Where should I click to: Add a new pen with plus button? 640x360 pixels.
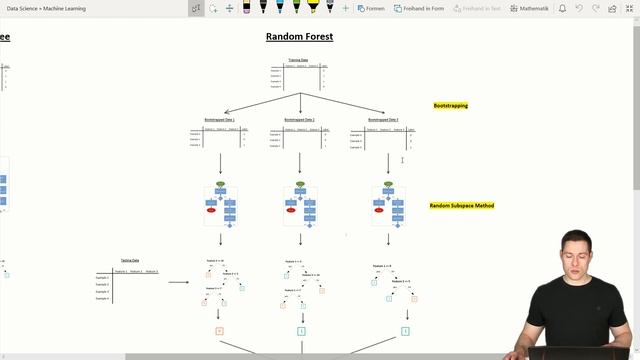[x=345, y=8]
